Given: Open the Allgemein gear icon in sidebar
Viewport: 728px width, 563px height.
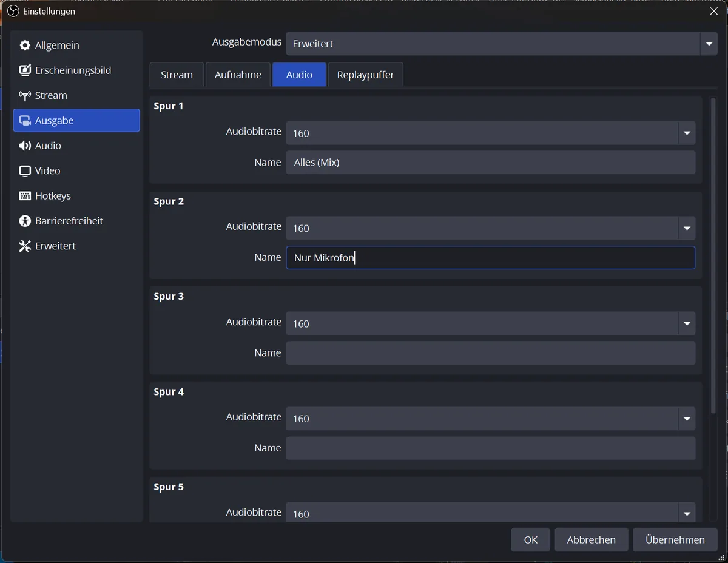Looking at the screenshot, I should 25,46.
